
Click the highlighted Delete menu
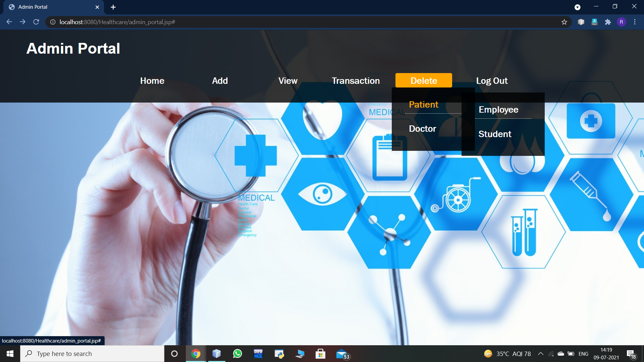coord(424,80)
